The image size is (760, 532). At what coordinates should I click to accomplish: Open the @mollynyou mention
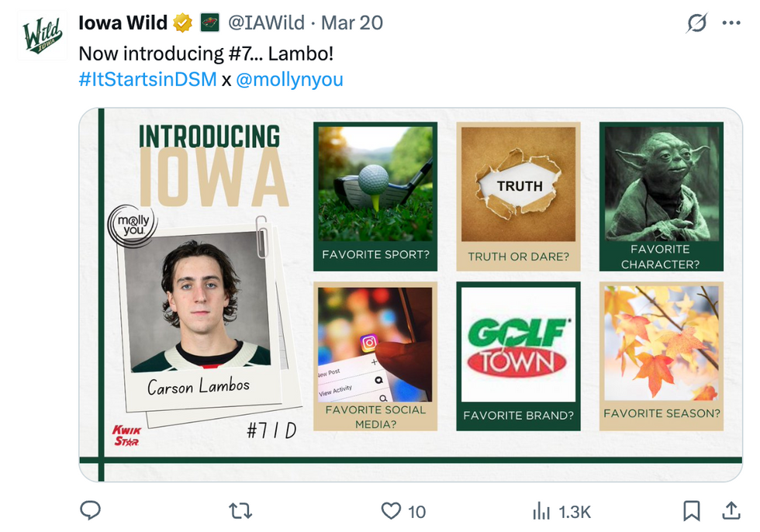[x=289, y=79]
